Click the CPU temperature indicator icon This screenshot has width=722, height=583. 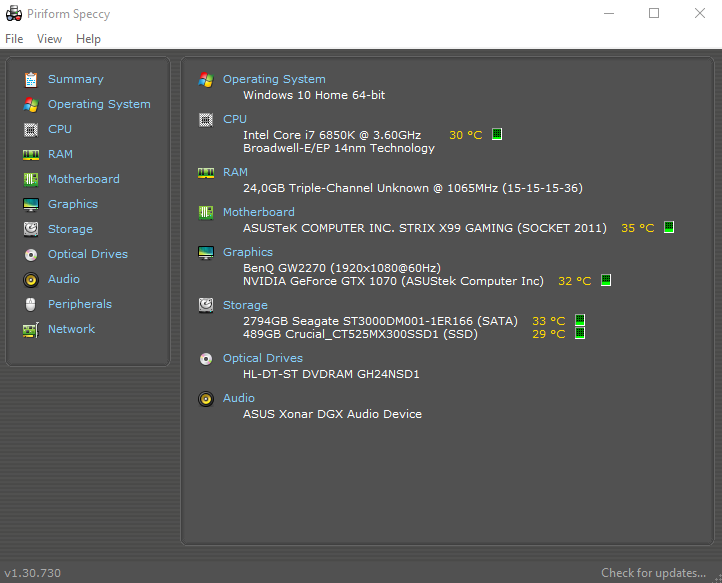pyautogui.click(x=497, y=134)
